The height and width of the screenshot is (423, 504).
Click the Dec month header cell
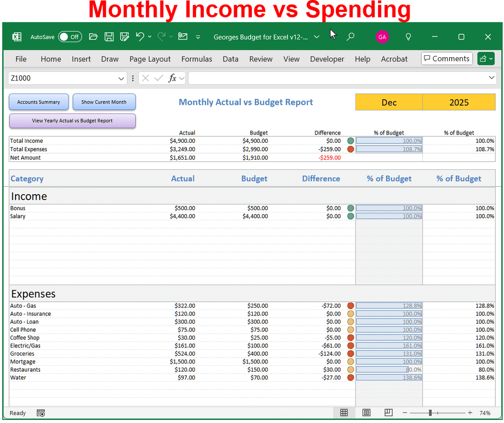[x=389, y=102]
